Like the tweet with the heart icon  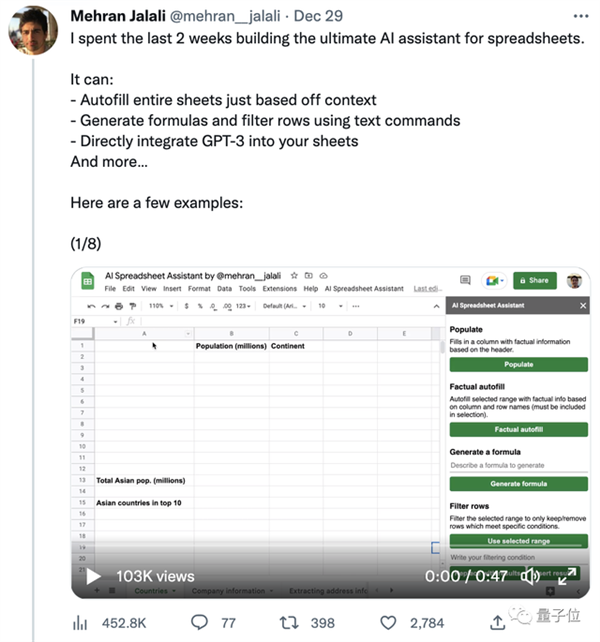388,623
